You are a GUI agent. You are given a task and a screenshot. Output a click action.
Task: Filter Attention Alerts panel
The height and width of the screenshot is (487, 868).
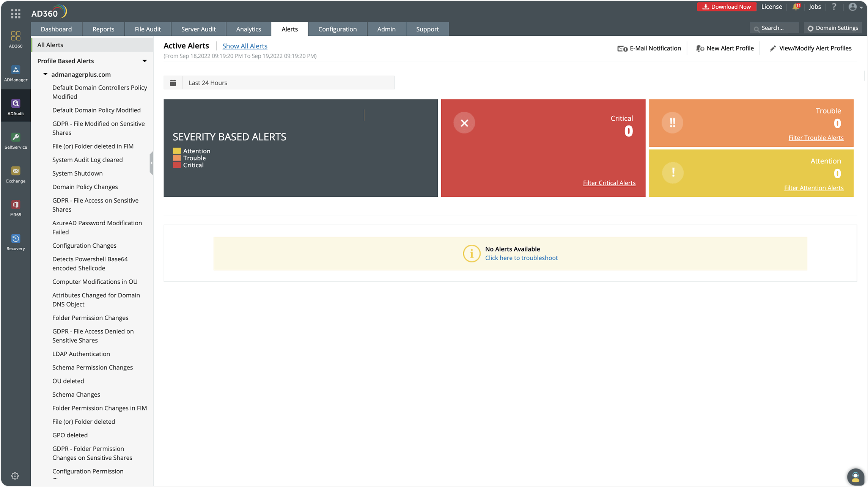coord(814,188)
